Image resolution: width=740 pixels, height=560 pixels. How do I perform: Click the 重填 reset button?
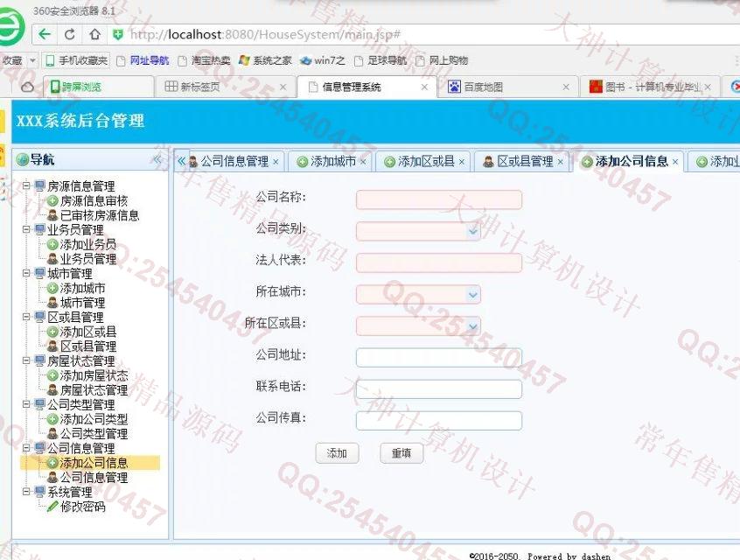point(401,453)
